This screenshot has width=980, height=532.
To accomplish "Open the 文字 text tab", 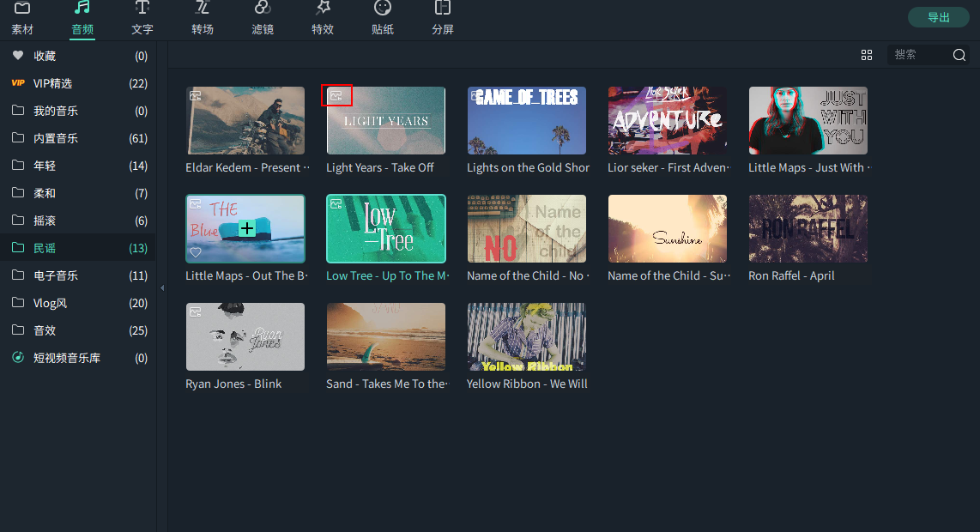I will coord(142,19).
